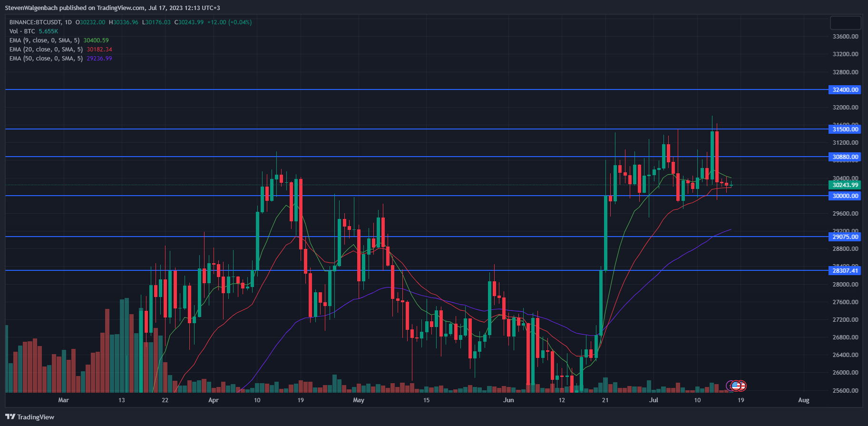The width and height of the screenshot is (868, 426).
Task: Click the 27200.00 price axis tick
Action: [846, 320]
